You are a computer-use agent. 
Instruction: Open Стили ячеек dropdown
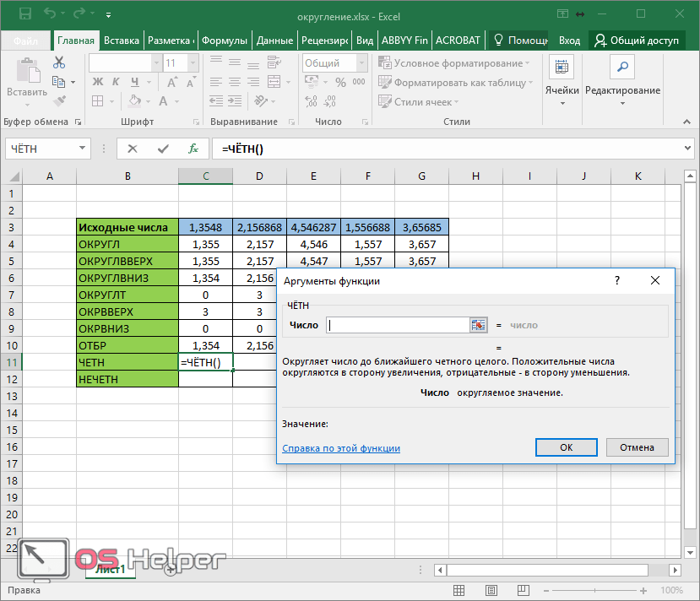(418, 102)
